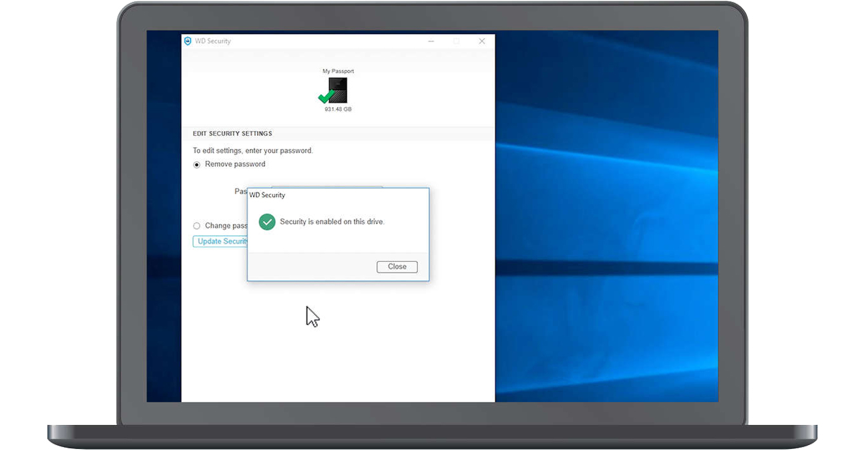Click the "EDIT SECURITY SETTINGS" header
This screenshot has width=868, height=451.
pos(232,134)
